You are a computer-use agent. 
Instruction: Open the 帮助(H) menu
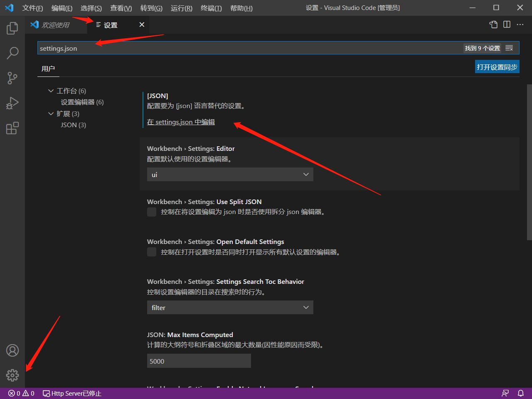(241, 8)
